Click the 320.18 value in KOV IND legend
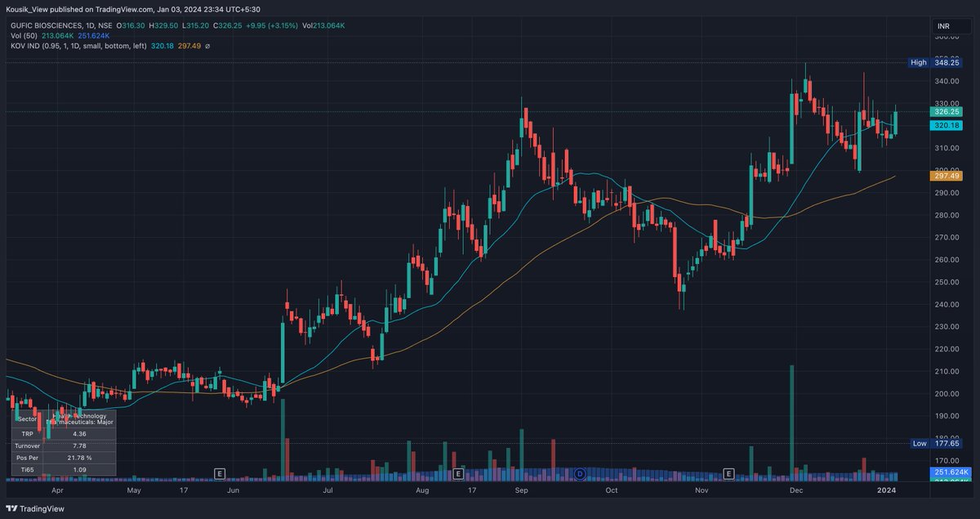Screen dimensions: 980x519 (x=162, y=46)
